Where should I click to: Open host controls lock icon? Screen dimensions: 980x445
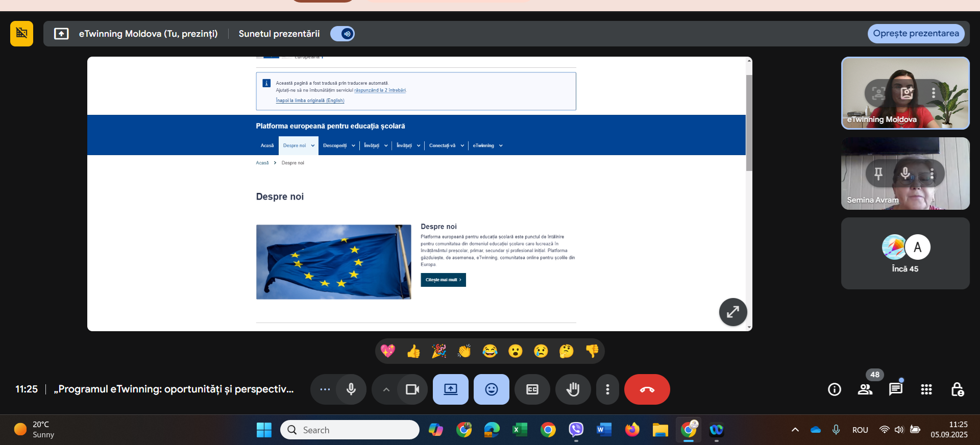pyautogui.click(x=957, y=389)
